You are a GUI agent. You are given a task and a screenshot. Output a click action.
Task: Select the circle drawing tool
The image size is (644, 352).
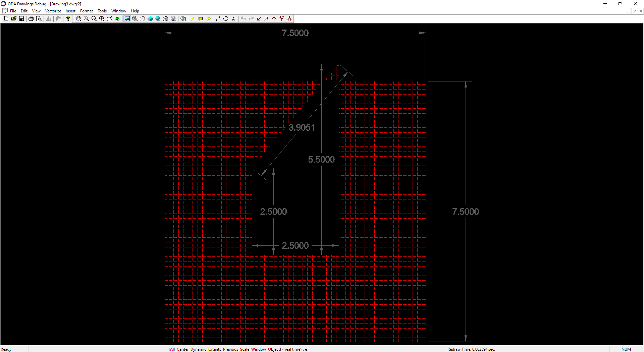tap(226, 19)
